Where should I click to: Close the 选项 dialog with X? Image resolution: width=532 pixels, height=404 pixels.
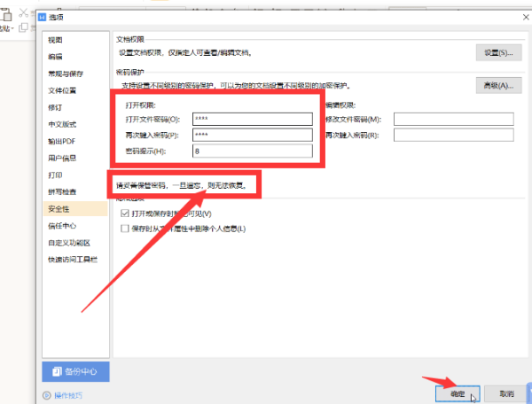[526, 17]
